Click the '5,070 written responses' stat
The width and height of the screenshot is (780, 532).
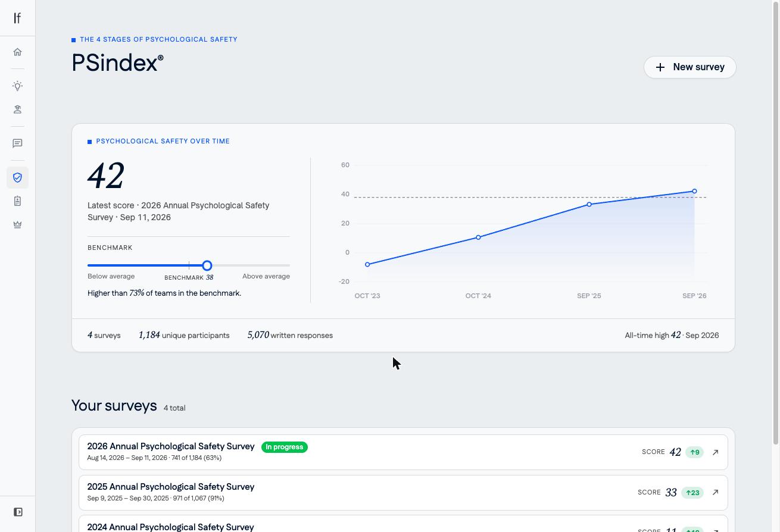coord(290,336)
